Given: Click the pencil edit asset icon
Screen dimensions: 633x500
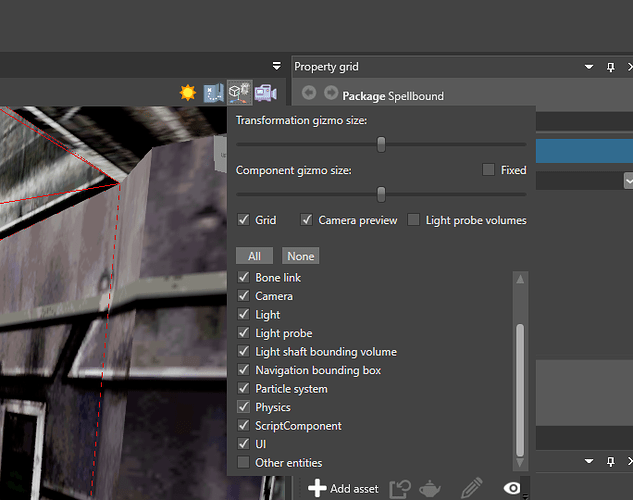Looking at the screenshot, I should pos(472,487).
